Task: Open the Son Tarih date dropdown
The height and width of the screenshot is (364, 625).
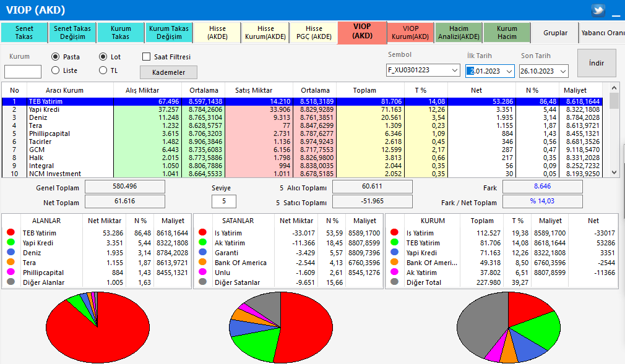Action: (563, 71)
